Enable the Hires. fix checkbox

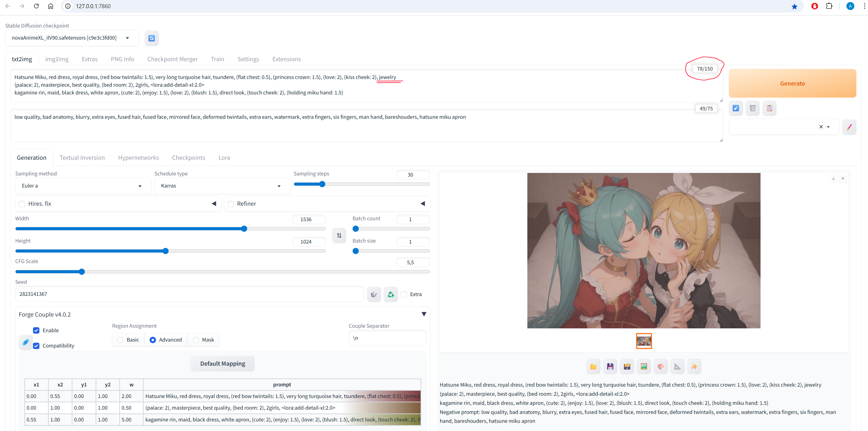(x=22, y=204)
